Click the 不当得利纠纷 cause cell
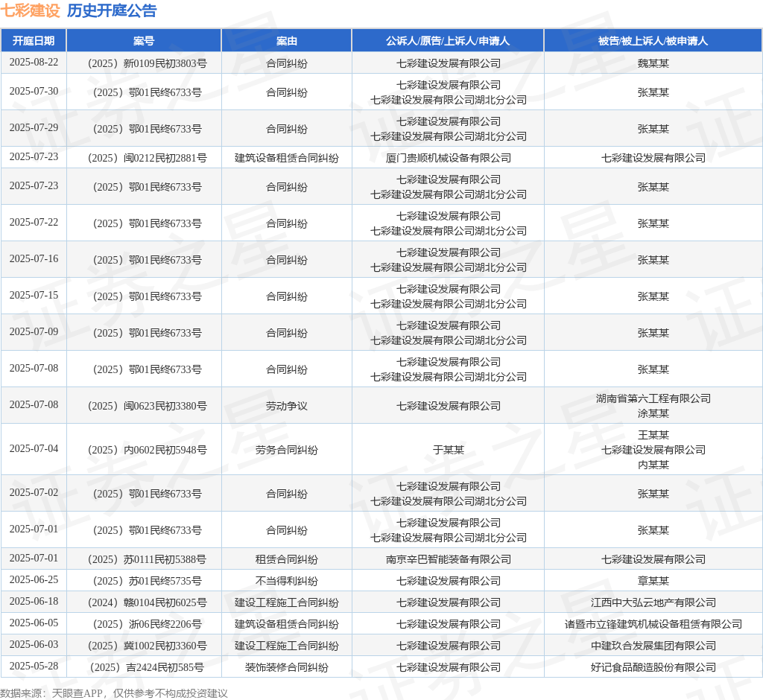Screen dimensions: 763x700 pos(287,581)
